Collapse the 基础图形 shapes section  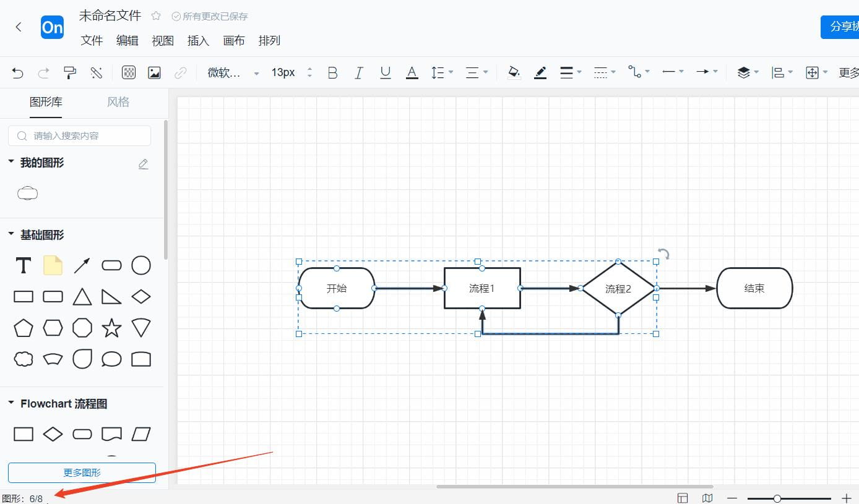click(x=11, y=234)
